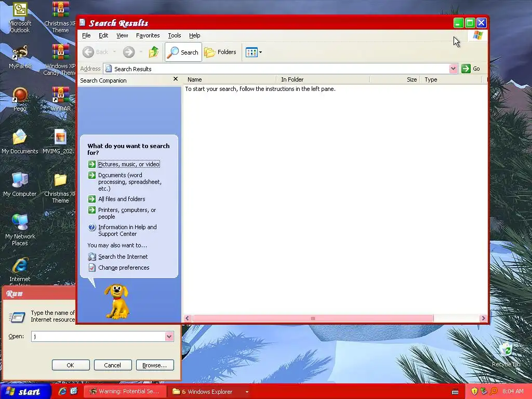Open the Start menu

pyautogui.click(x=25, y=392)
